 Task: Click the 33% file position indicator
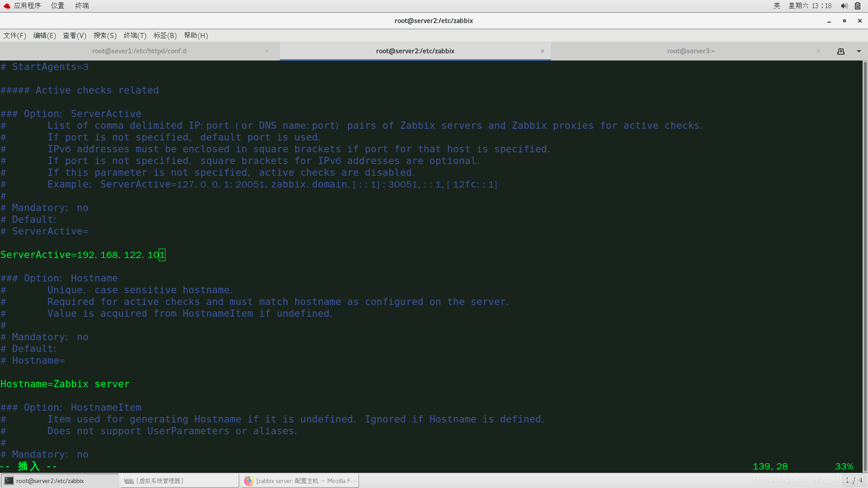click(x=844, y=466)
